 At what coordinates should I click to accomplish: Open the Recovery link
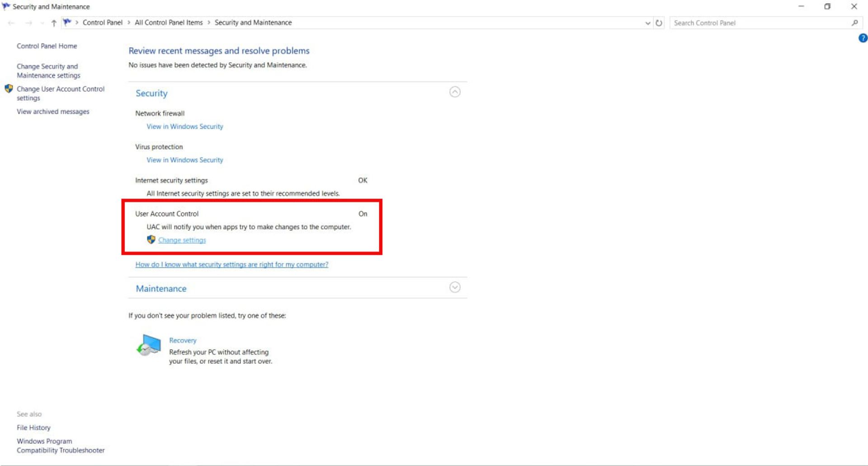(183, 341)
